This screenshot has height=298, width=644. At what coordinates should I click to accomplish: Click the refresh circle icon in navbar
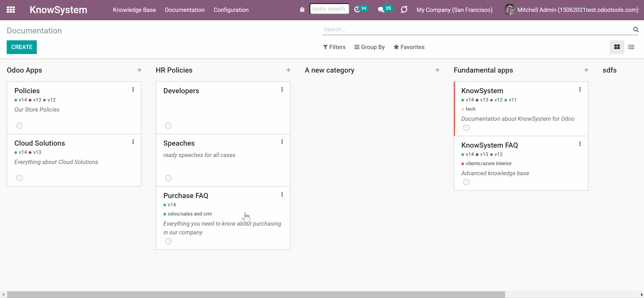(x=404, y=9)
